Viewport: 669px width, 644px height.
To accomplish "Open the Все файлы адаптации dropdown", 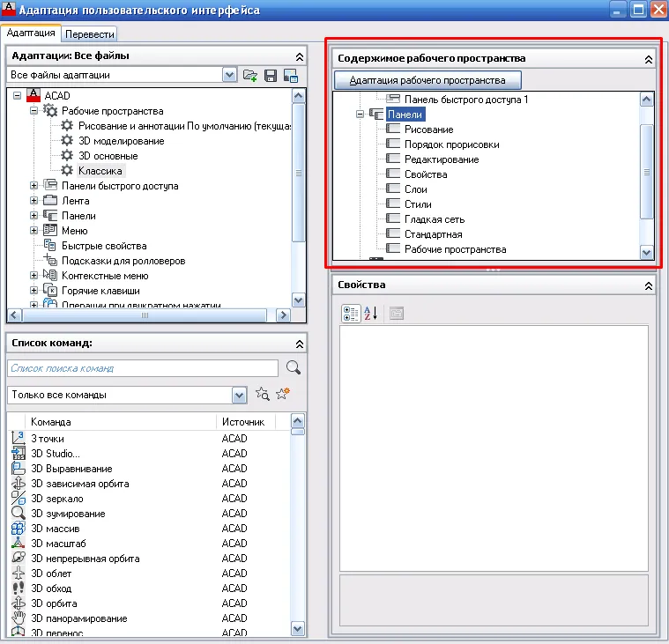I will click(229, 75).
